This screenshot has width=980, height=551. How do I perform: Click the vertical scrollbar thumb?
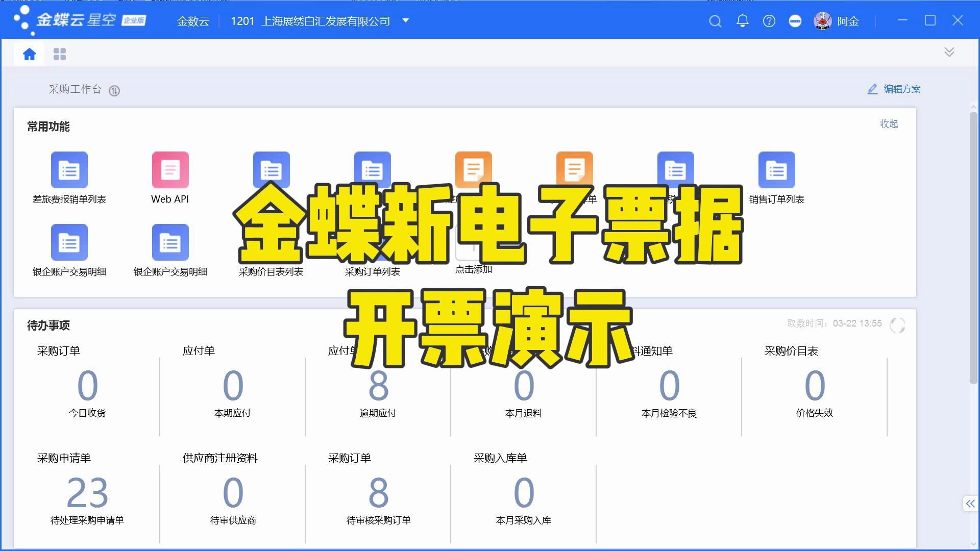973,247
